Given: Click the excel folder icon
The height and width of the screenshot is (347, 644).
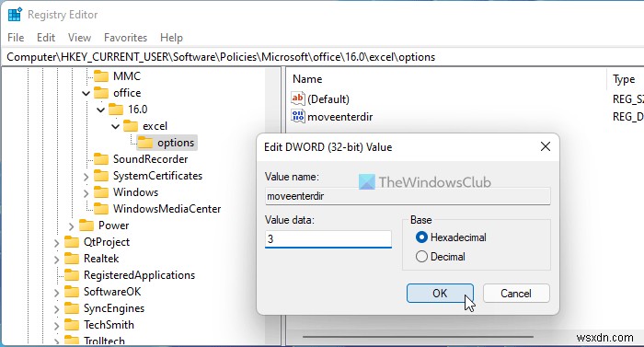Looking at the screenshot, I should [131, 126].
